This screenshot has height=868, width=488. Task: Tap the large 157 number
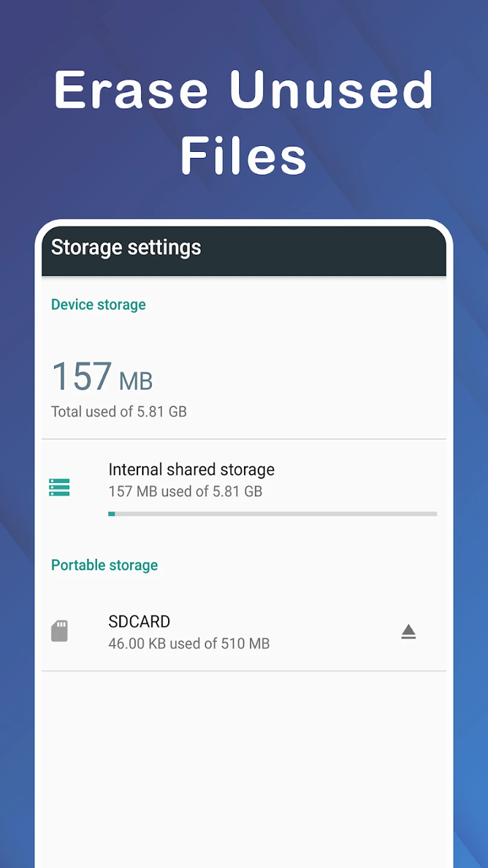point(81,377)
